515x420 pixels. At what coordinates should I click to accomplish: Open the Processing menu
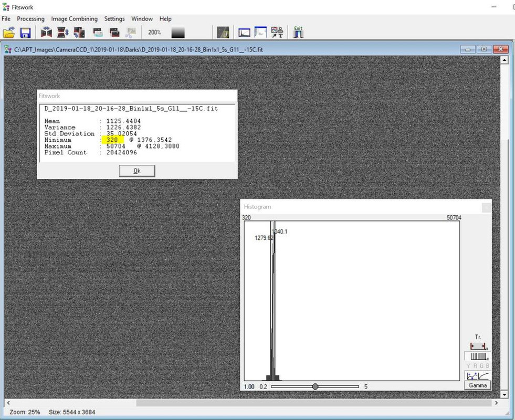30,19
